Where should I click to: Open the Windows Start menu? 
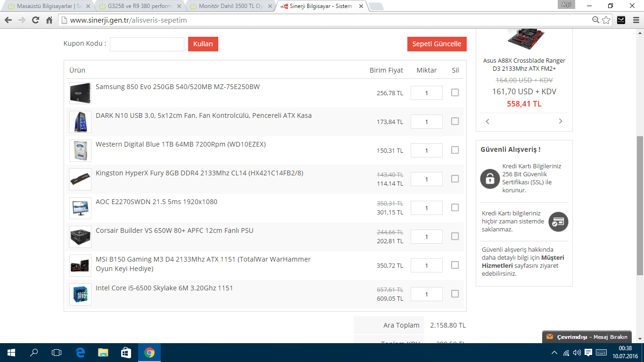pyautogui.click(x=11, y=353)
